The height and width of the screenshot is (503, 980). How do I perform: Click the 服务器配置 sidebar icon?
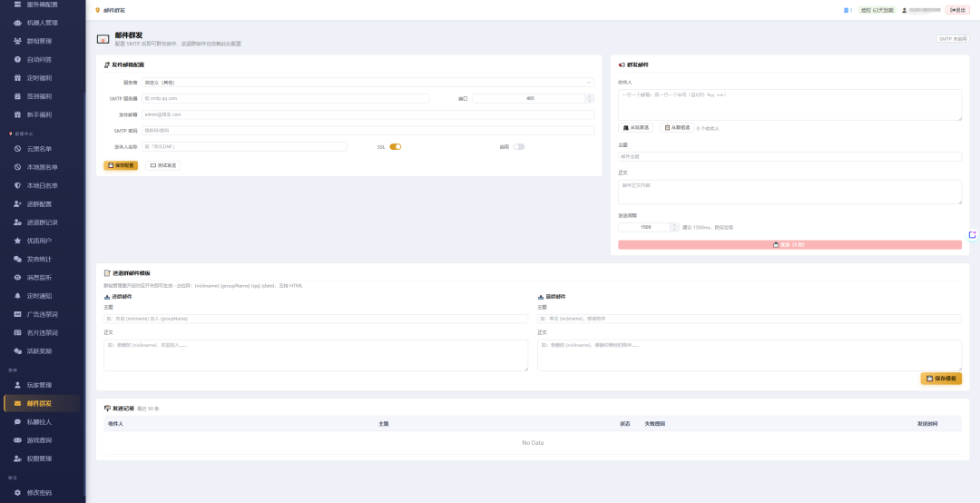click(17, 5)
